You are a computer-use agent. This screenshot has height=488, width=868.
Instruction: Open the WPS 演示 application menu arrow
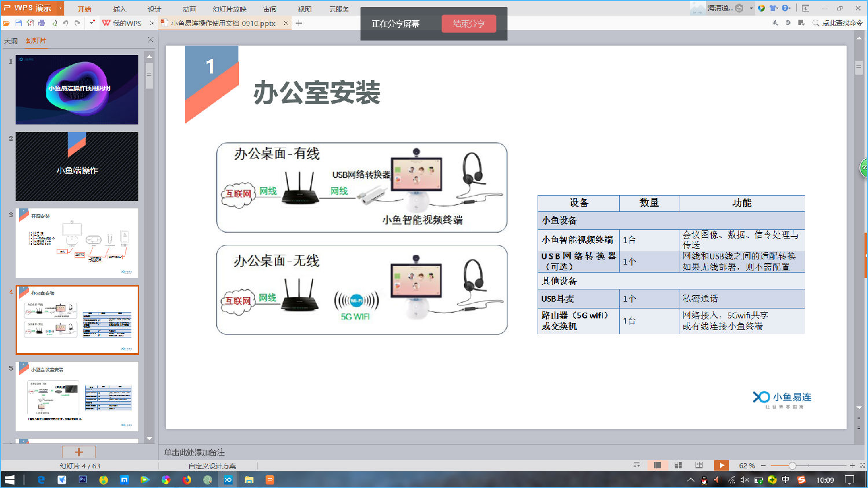pyautogui.click(x=60, y=8)
